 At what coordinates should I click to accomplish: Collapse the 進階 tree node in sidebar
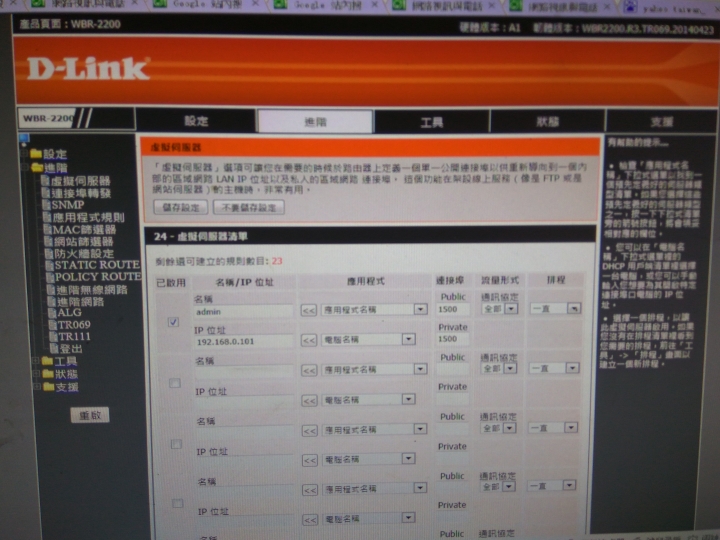(x=26, y=167)
